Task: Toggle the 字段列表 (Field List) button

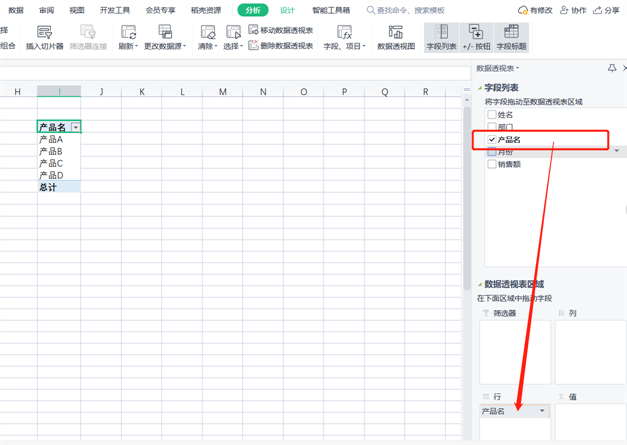Action: (441, 38)
